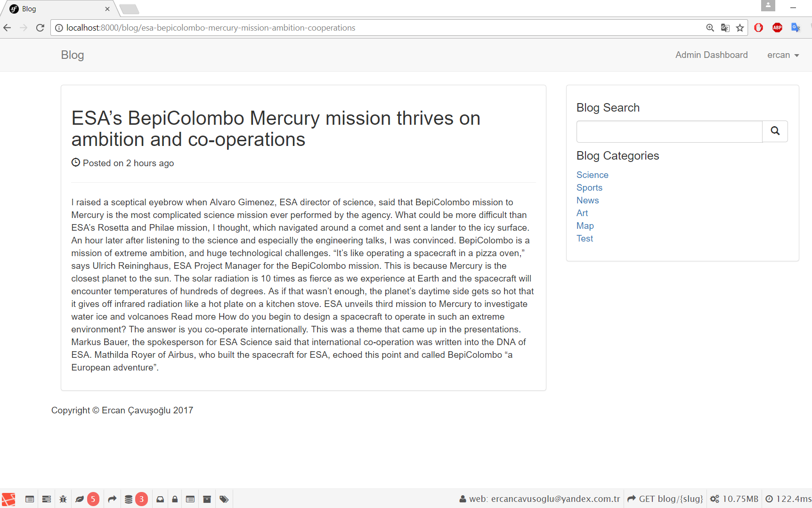Click the Blog brand link in navbar
The width and height of the screenshot is (812, 508).
(x=73, y=55)
